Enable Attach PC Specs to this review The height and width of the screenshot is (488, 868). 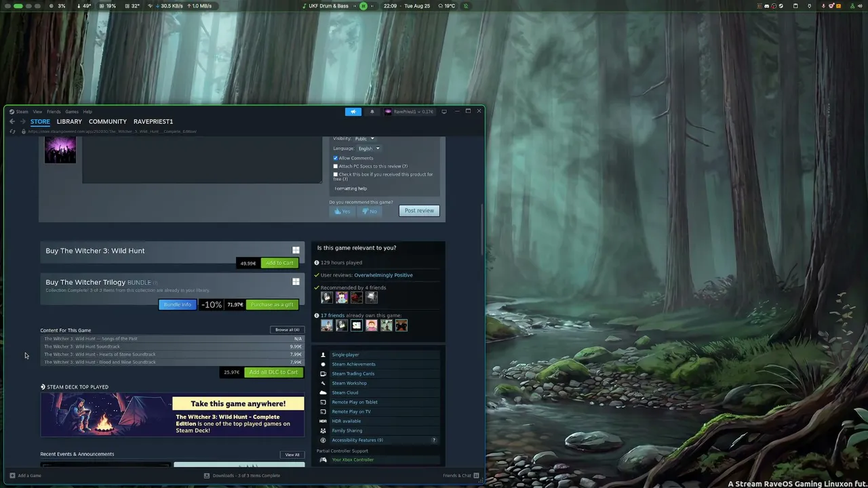pyautogui.click(x=335, y=166)
